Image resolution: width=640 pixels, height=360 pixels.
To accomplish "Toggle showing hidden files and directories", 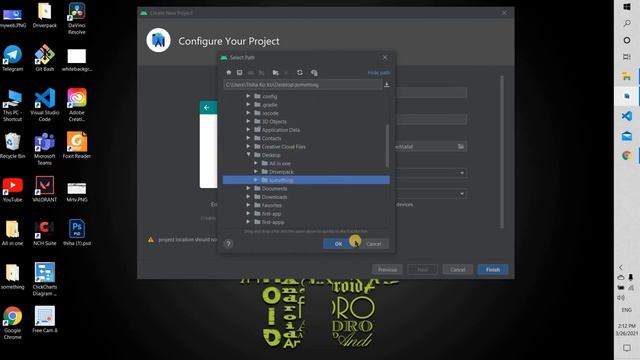I will coord(314,73).
